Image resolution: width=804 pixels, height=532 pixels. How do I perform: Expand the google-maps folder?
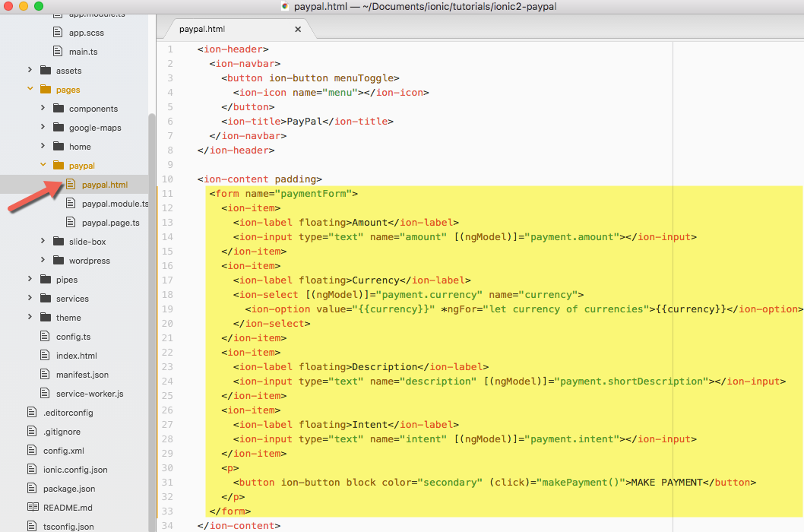pos(43,127)
